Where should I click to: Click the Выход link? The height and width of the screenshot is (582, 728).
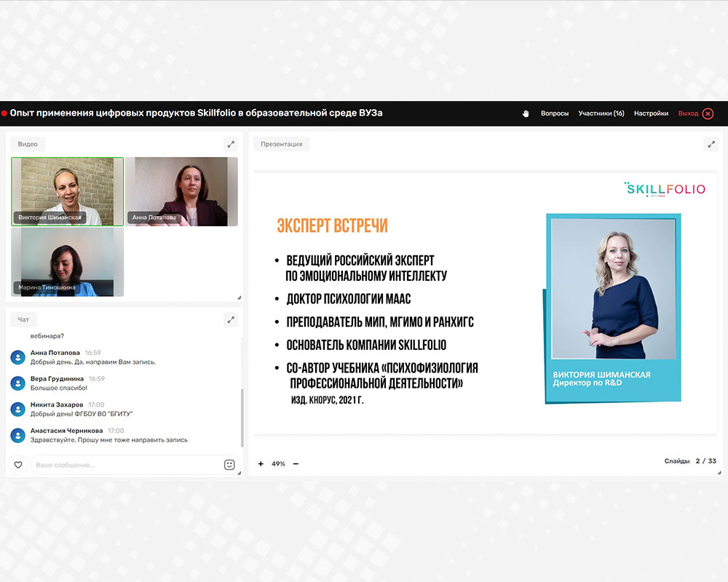(x=688, y=113)
